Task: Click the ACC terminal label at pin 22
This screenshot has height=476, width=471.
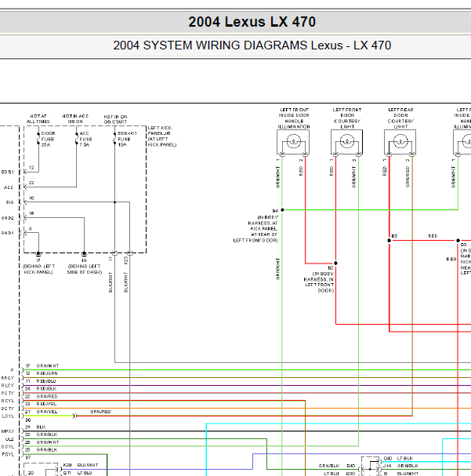Action: 9,187
